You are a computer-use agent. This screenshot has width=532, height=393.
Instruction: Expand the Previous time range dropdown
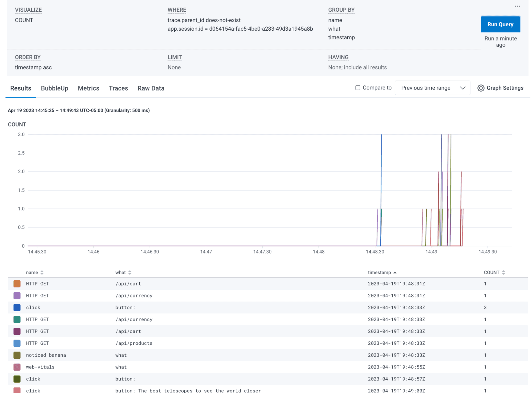[x=432, y=88]
